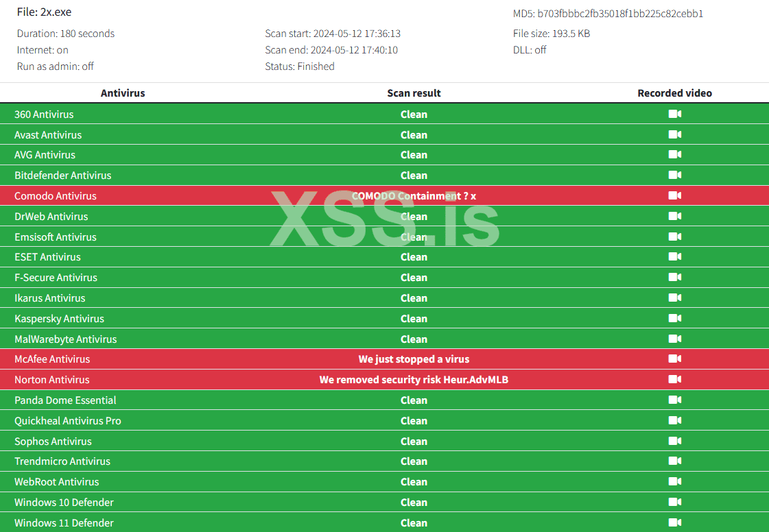Select the Avast Antivirus row name
769x532 pixels.
[x=48, y=135]
